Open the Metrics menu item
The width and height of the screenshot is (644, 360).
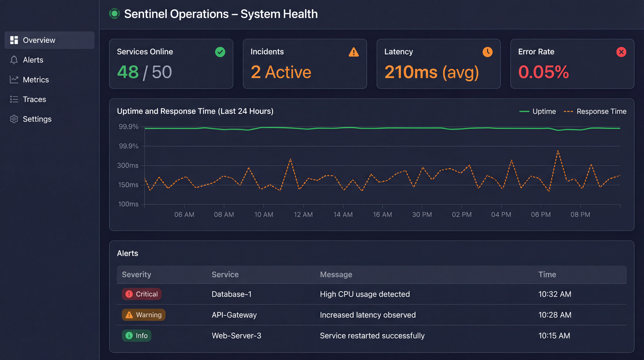(36, 80)
